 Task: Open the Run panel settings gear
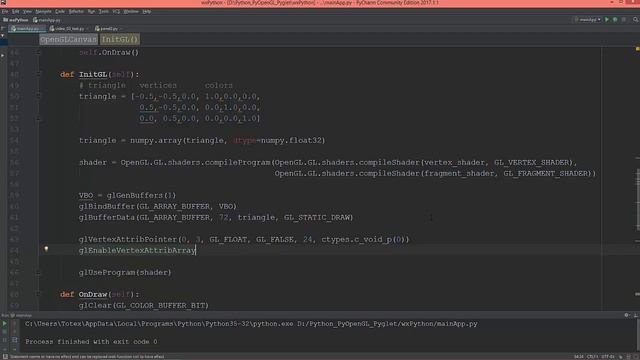627,315
